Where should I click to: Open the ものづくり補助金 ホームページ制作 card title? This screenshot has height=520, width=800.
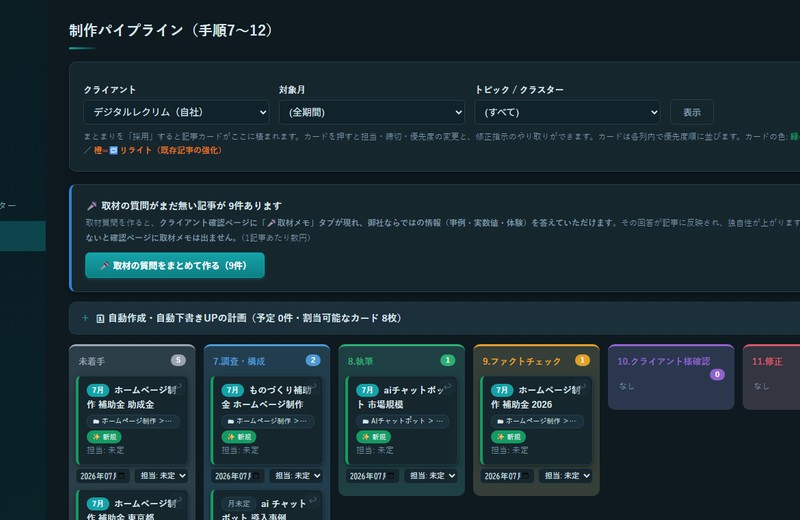click(266, 397)
